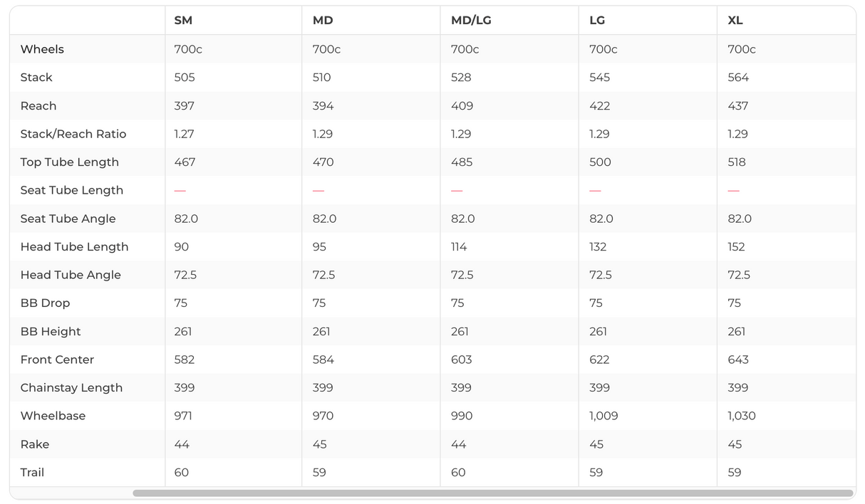Click the BB Drop row label
Image resolution: width=865 pixels, height=504 pixels.
click(45, 303)
